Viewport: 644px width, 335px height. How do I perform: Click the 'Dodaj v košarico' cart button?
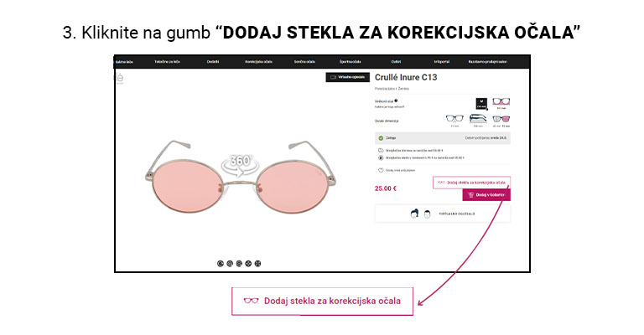486,195
